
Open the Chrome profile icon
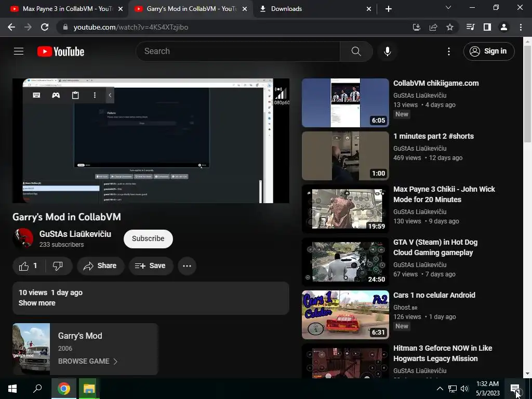click(x=504, y=27)
